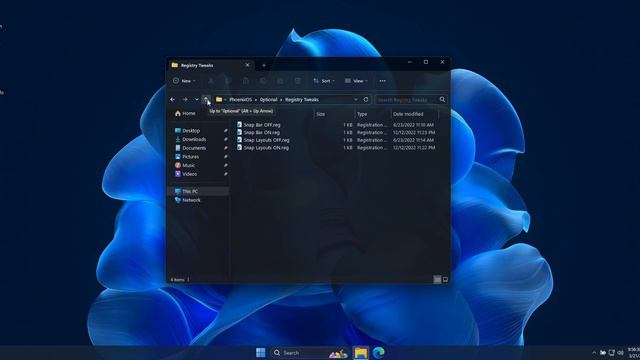Switch to details view in status bar

click(437, 280)
